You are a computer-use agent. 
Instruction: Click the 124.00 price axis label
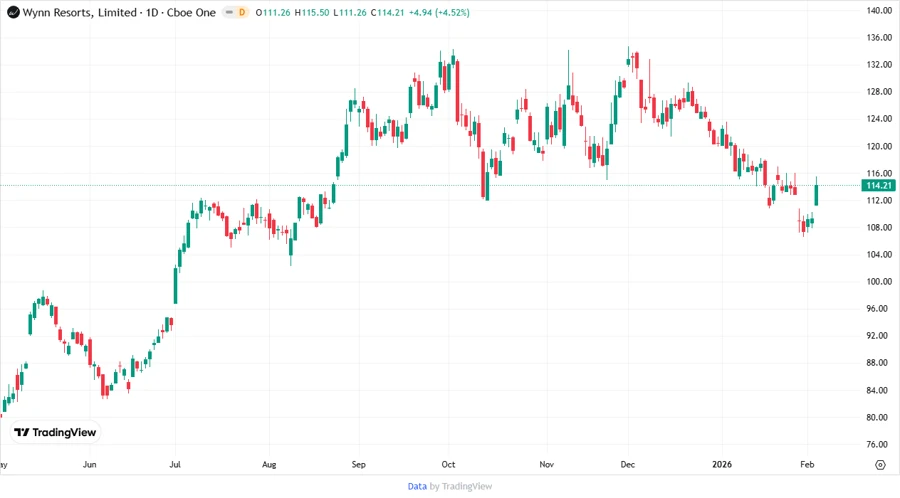879,119
